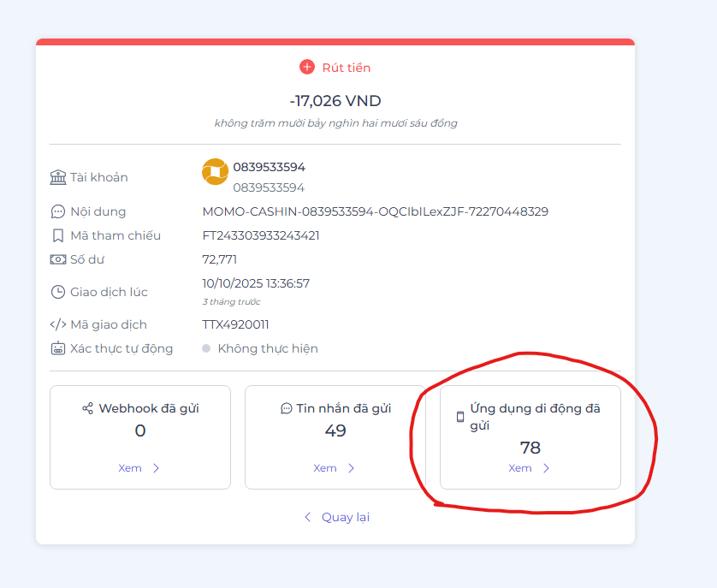Select the amount -17,026 VND
The height and width of the screenshot is (588, 717).
(335, 101)
